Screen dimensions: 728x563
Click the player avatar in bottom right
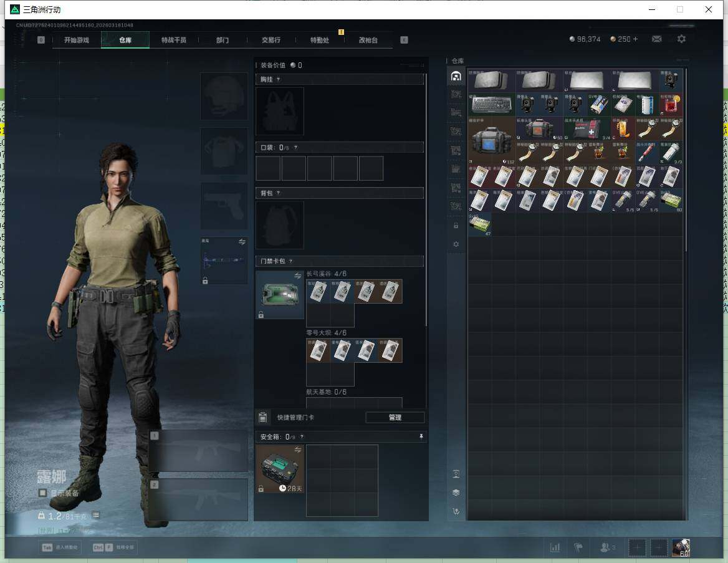(681, 547)
